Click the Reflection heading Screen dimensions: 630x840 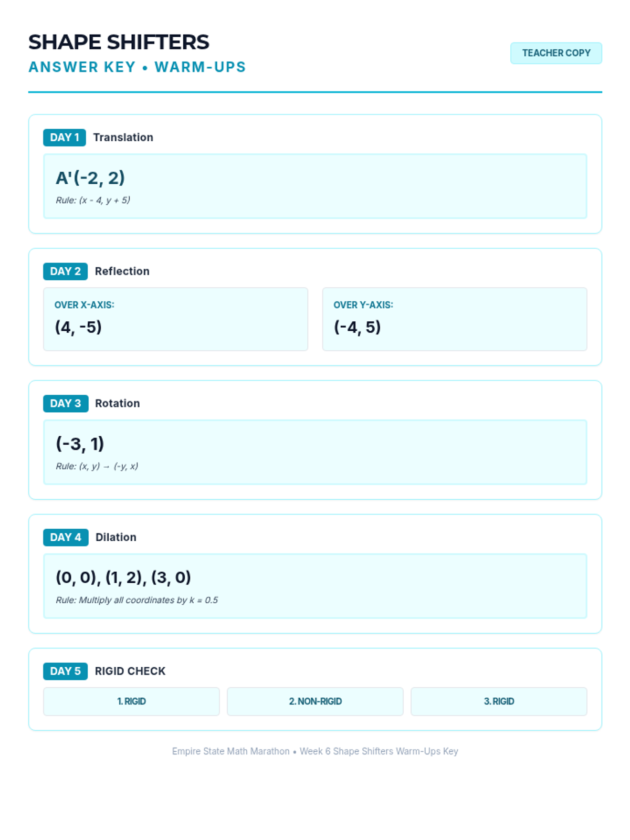[122, 271]
